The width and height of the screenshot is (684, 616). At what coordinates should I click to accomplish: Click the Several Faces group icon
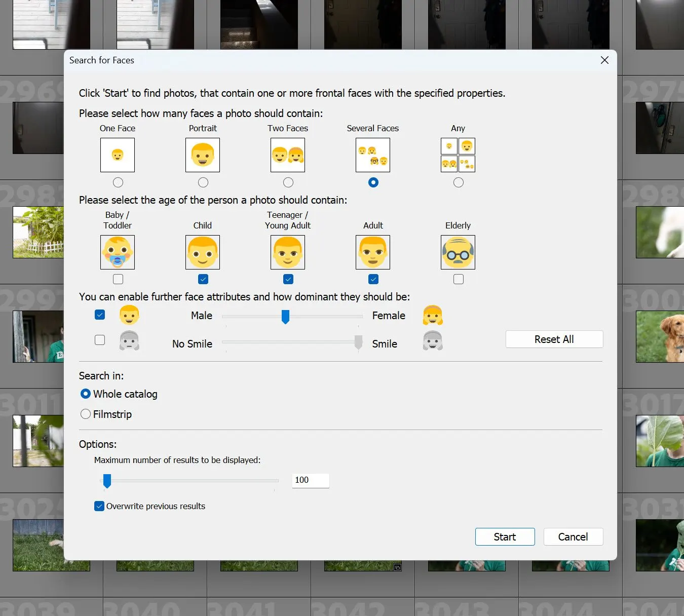tap(372, 155)
